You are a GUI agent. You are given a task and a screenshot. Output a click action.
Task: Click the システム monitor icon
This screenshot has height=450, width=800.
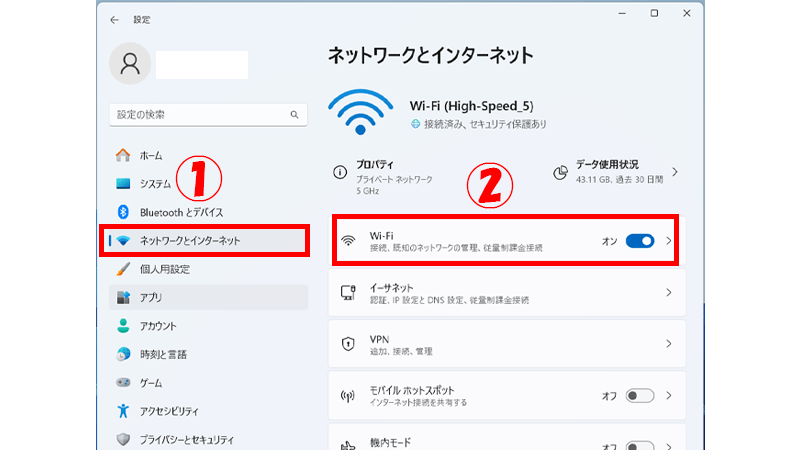pyautogui.click(x=122, y=184)
